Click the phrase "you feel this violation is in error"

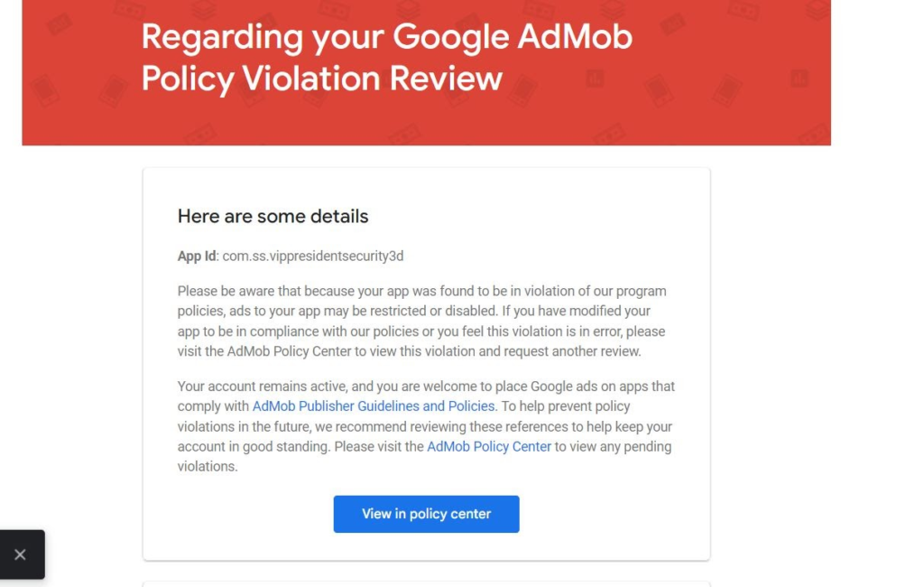click(x=519, y=331)
